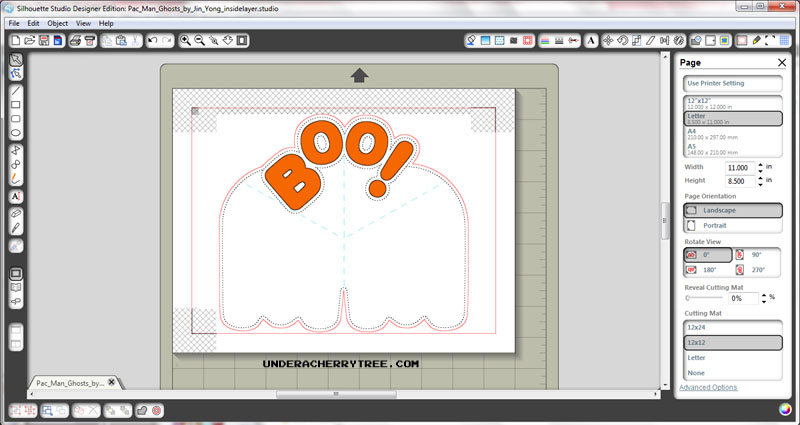Click the Undo arrow
The height and width of the screenshot is (425, 800).
click(153, 40)
